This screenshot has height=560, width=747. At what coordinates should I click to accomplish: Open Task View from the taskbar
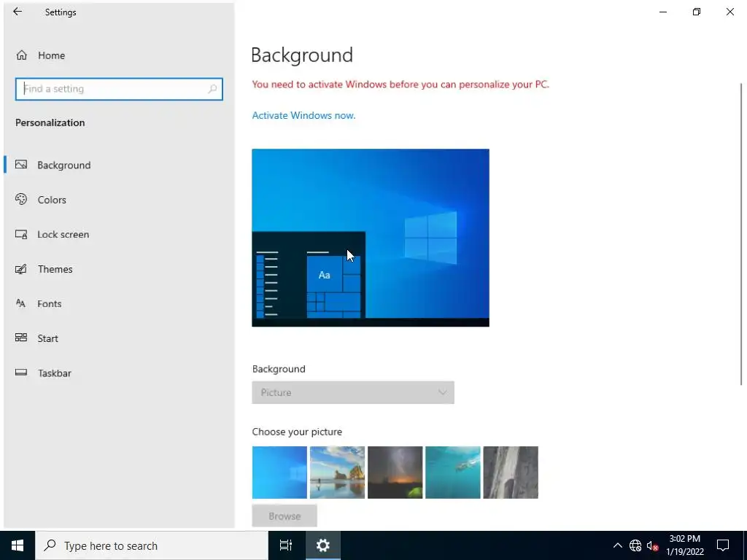[286, 545]
